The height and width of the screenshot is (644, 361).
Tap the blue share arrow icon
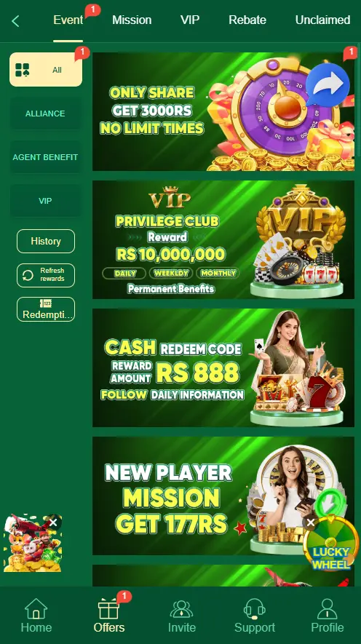click(x=328, y=84)
